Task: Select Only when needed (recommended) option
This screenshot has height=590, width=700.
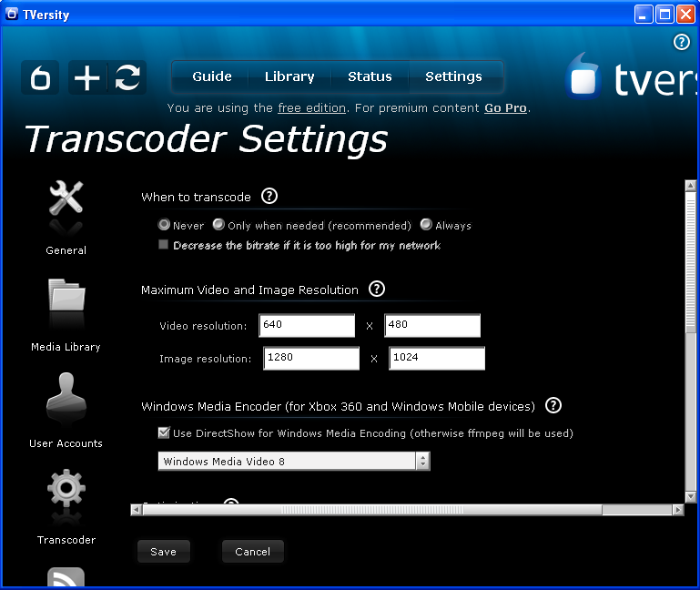Action: tap(218, 225)
